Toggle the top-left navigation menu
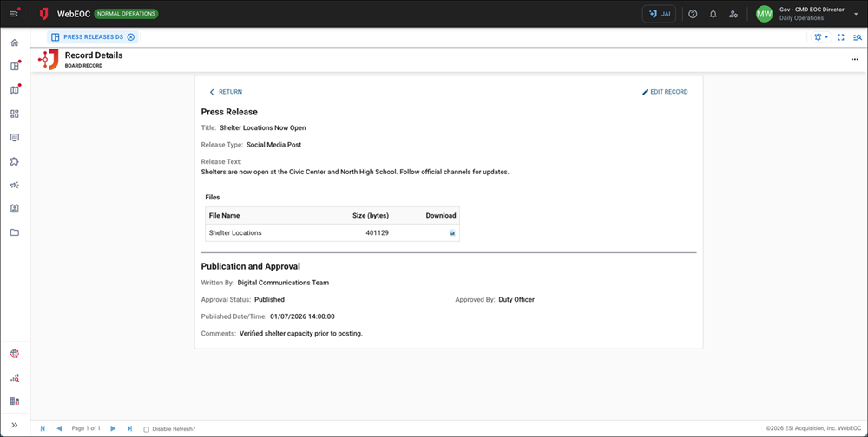Viewport: 868px width, 437px height. (x=14, y=14)
